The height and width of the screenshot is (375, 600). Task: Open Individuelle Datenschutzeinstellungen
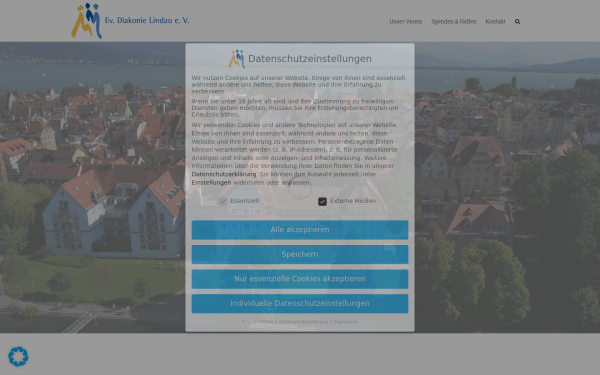[300, 303]
